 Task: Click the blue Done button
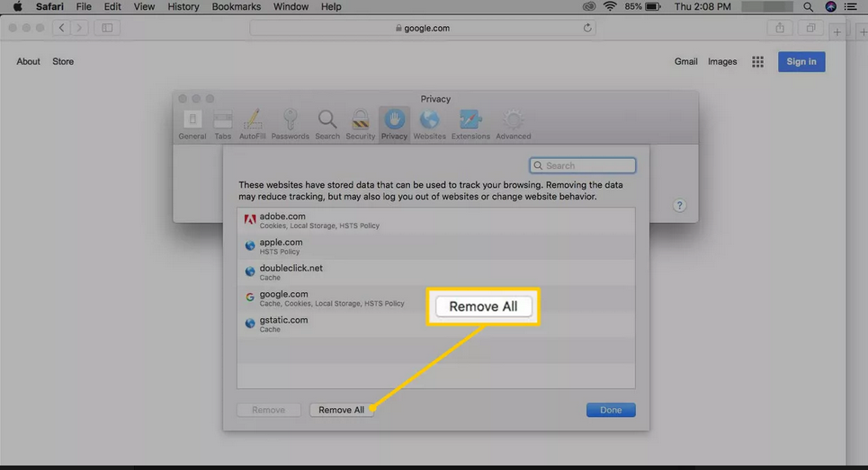tap(611, 410)
